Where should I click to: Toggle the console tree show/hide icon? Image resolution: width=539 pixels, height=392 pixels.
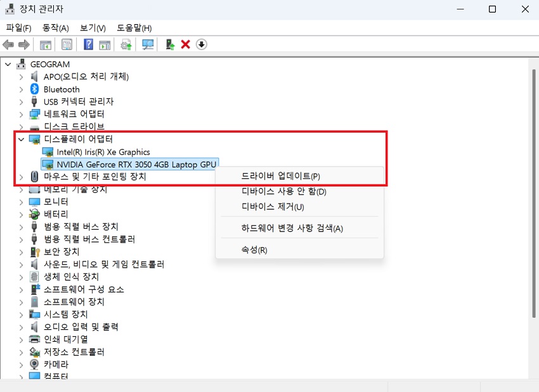(x=45, y=44)
